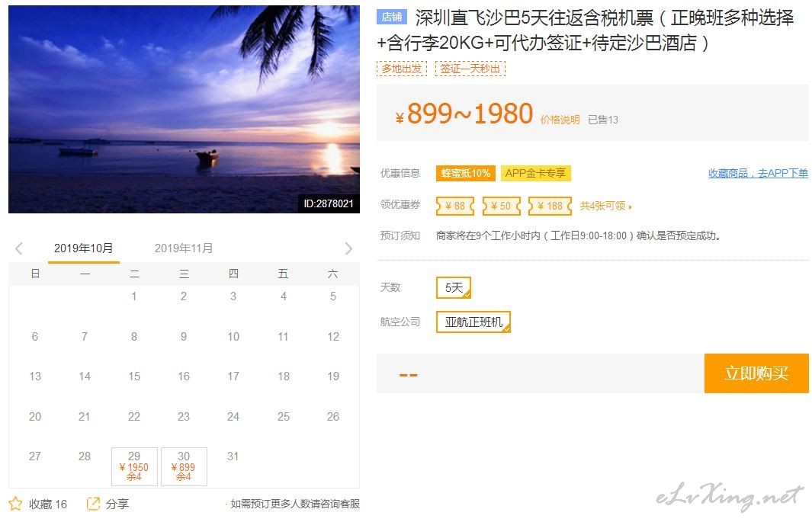This screenshot has width=812, height=522.
Task: Choose the 5天 duration option
Action: (x=454, y=287)
